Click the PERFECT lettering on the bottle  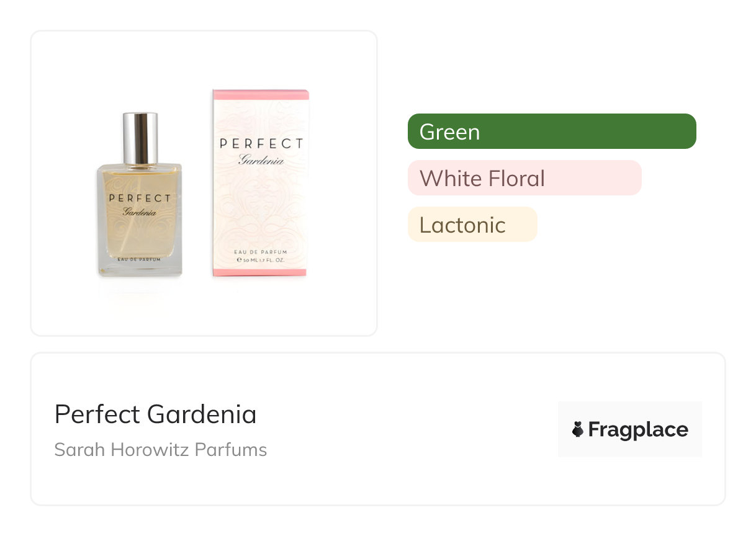pos(140,199)
